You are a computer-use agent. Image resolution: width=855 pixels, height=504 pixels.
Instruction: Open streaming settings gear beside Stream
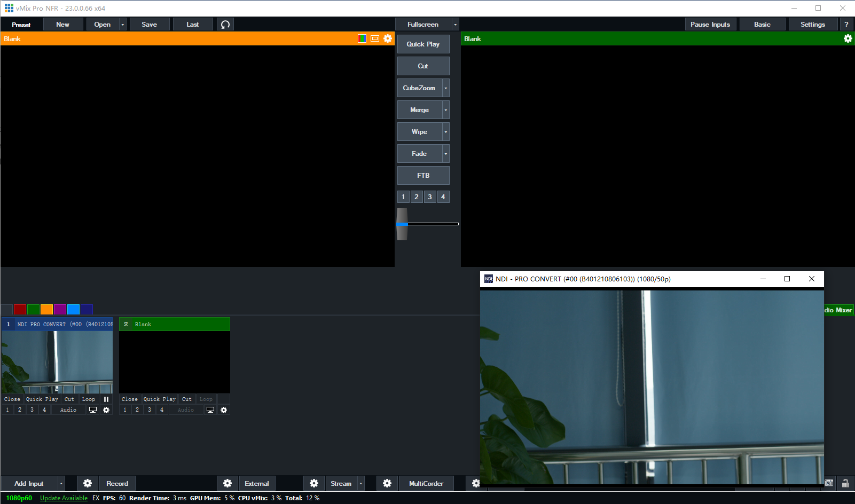coord(314,483)
